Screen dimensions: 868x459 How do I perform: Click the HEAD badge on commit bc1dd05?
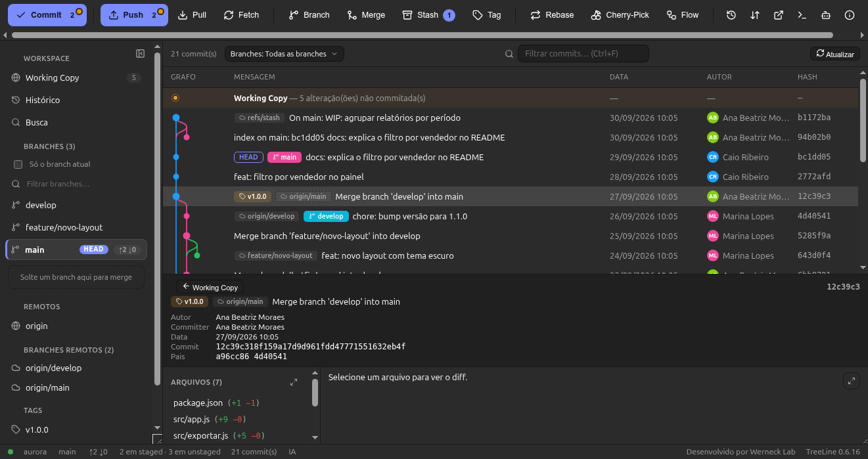(248, 157)
